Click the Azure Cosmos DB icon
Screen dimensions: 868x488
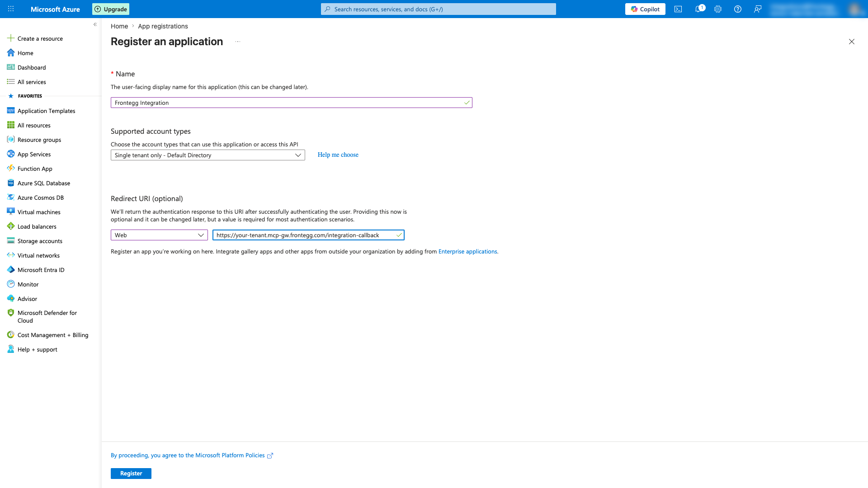click(11, 197)
